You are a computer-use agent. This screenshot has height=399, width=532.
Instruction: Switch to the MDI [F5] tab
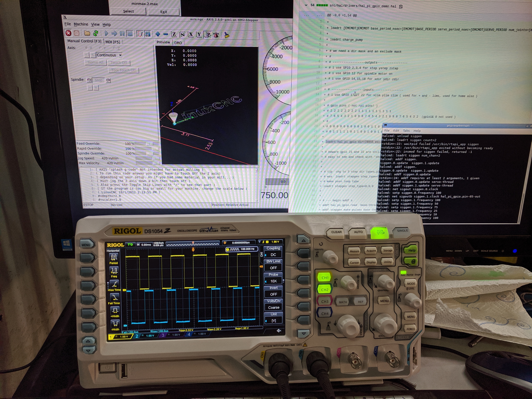(113, 42)
